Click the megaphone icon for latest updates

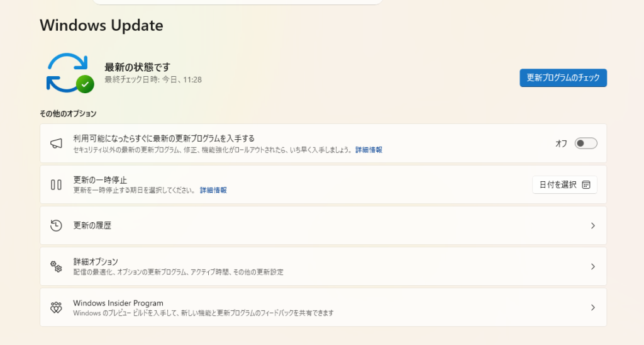56,144
